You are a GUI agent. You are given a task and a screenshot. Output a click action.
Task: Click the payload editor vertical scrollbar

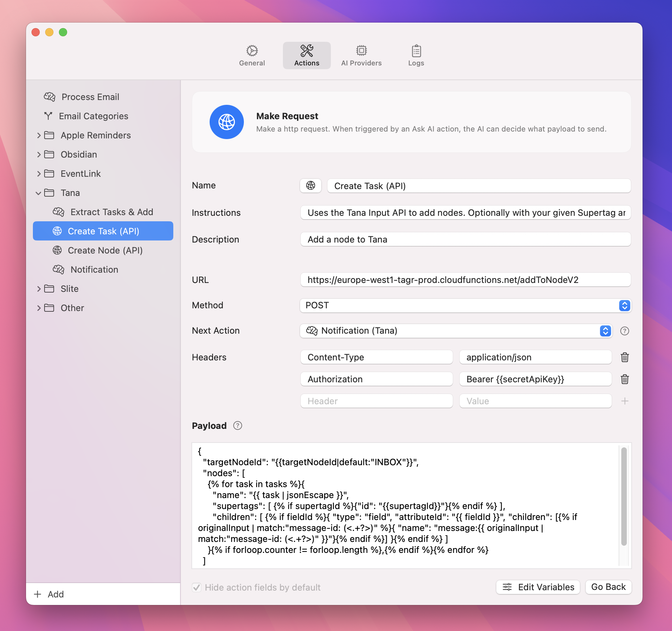(x=624, y=497)
